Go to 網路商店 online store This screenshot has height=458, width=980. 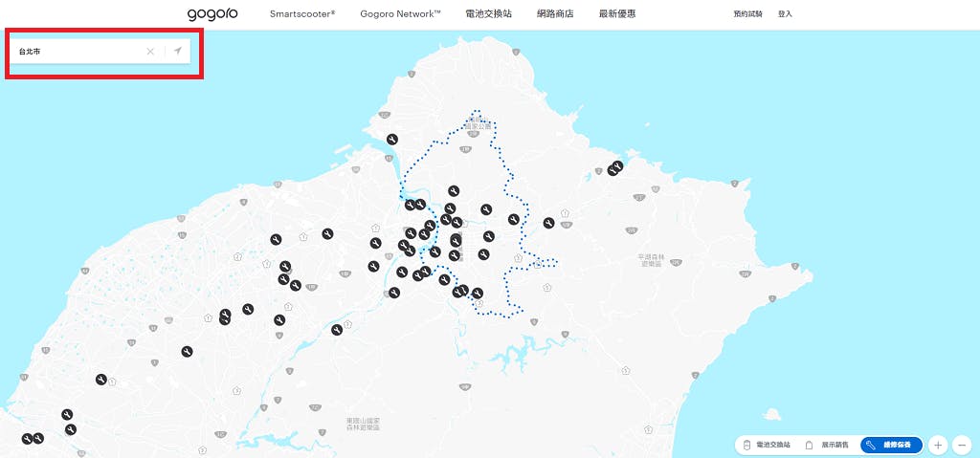pyautogui.click(x=555, y=13)
